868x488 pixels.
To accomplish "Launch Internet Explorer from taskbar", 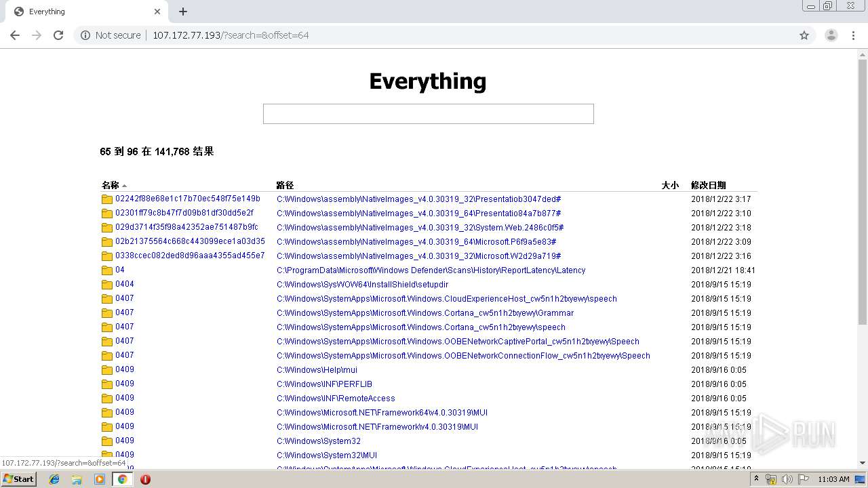I will (54, 479).
